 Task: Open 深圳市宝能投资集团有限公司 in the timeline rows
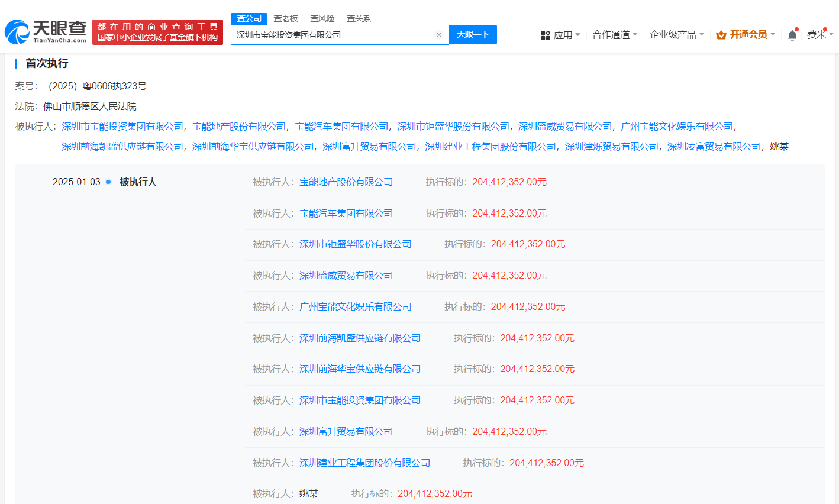point(360,400)
